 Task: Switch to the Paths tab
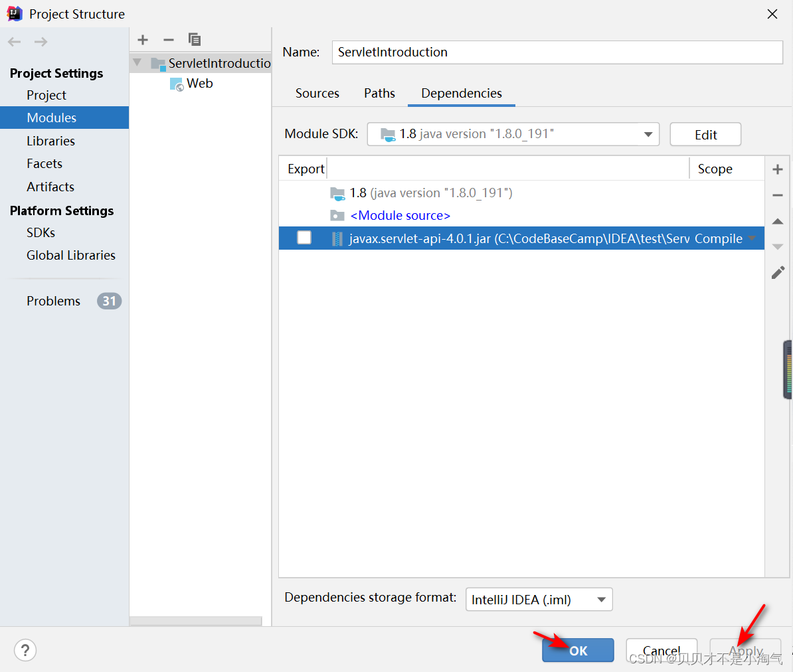tap(379, 94)
